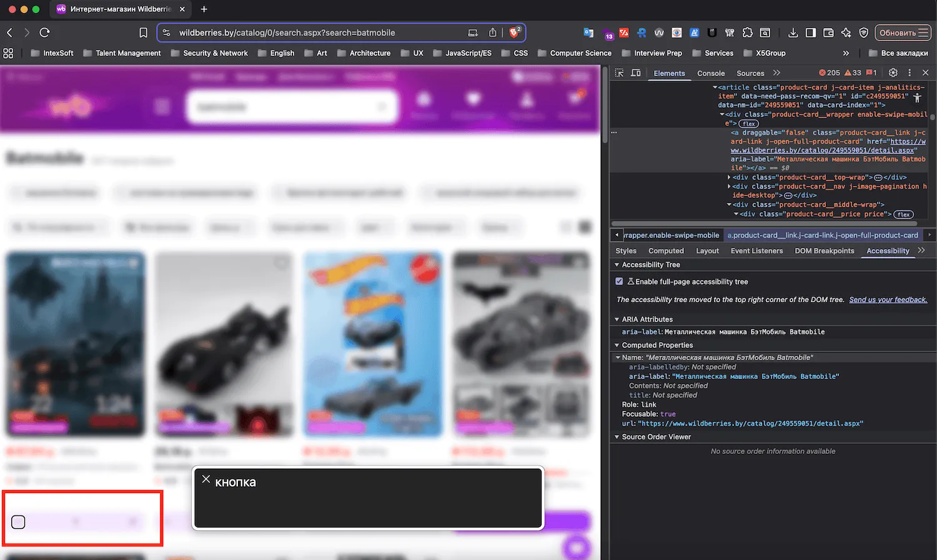Click the Brave Shields icon in address bar
Viewport: 937px width, 560px height.
(513, 32)
